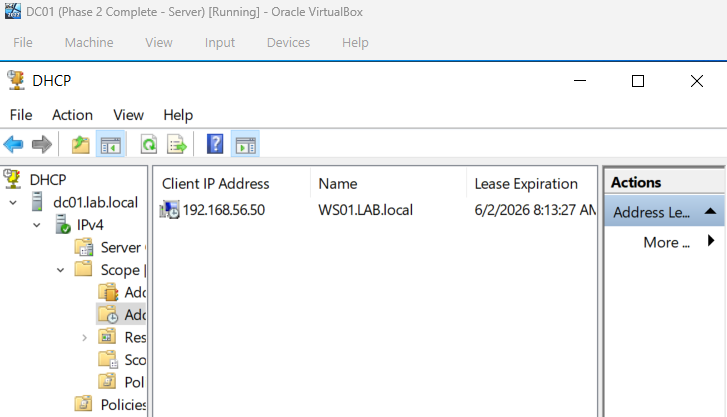Screen dimensions: 727x417
Task: Select dc01.lab.local label in tree
Action: tap(96, 202)
